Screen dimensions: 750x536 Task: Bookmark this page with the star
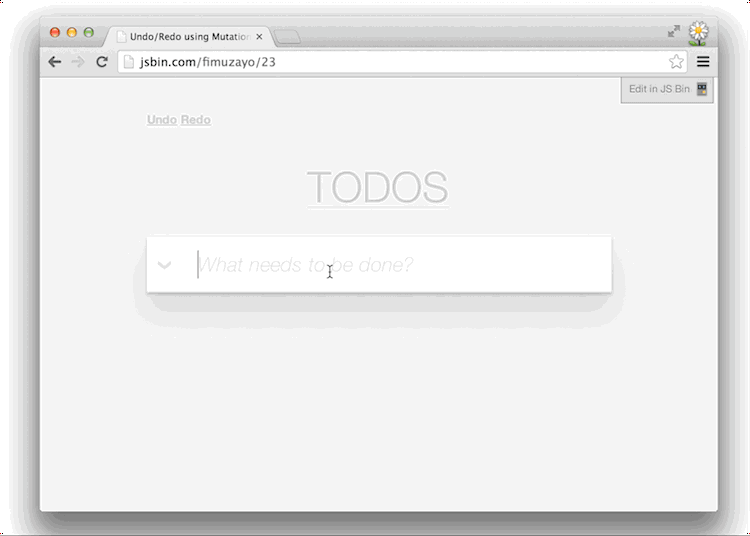point(676,62)
